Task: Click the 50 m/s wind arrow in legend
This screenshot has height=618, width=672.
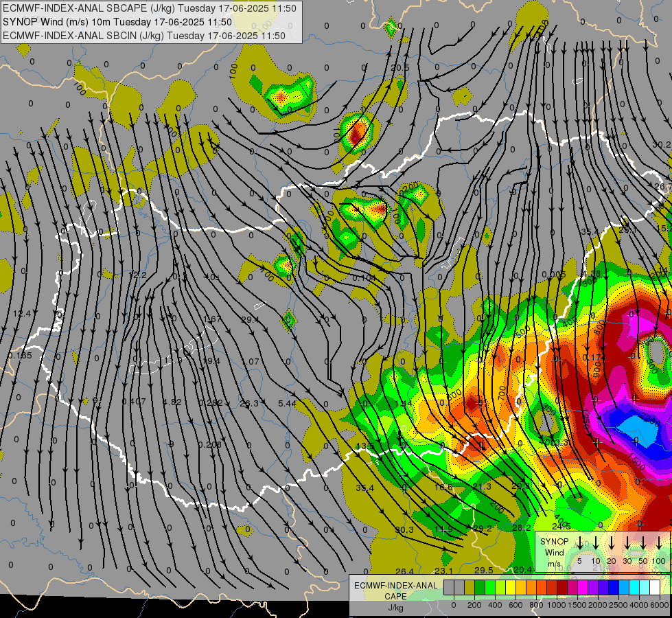Action: (643, 543)
